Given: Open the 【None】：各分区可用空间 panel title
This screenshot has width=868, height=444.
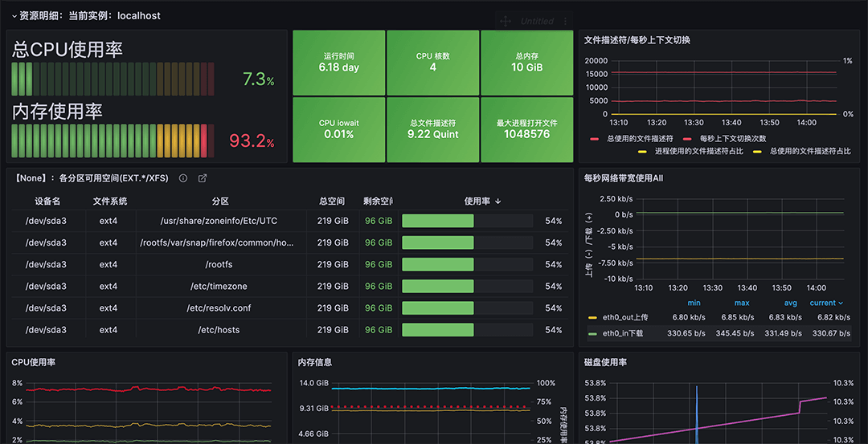Looking at the screenshot, I should pyautogui.click(x=90, y=178).
